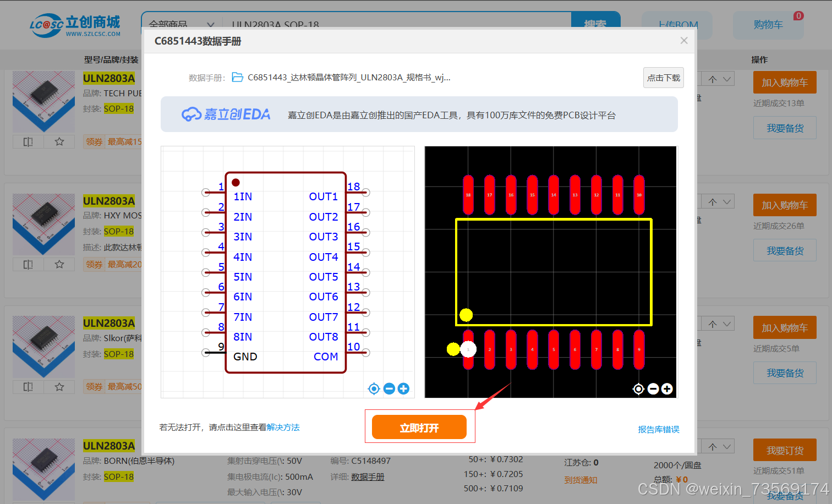Screen dimensions: 832x504
Task: Click the 1IN pin label in schematic
Action: click(x=243, y=196)
